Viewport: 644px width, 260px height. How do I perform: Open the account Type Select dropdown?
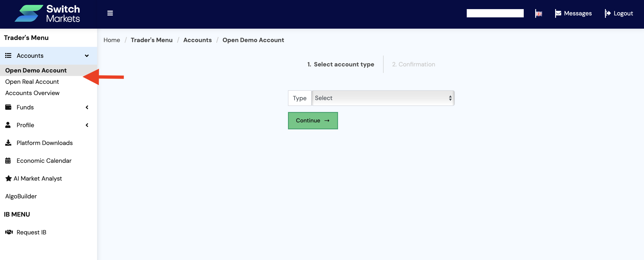[x=383, y=98]
